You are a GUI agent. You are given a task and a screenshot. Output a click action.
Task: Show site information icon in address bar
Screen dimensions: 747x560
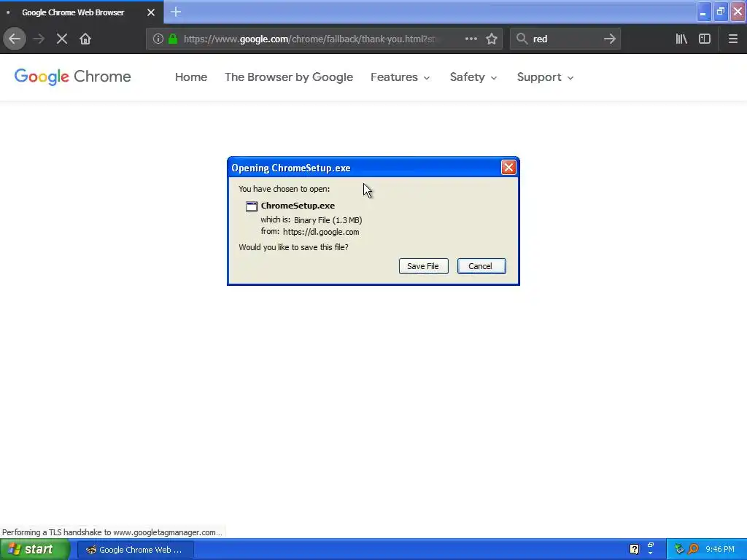tap(158, 39)
